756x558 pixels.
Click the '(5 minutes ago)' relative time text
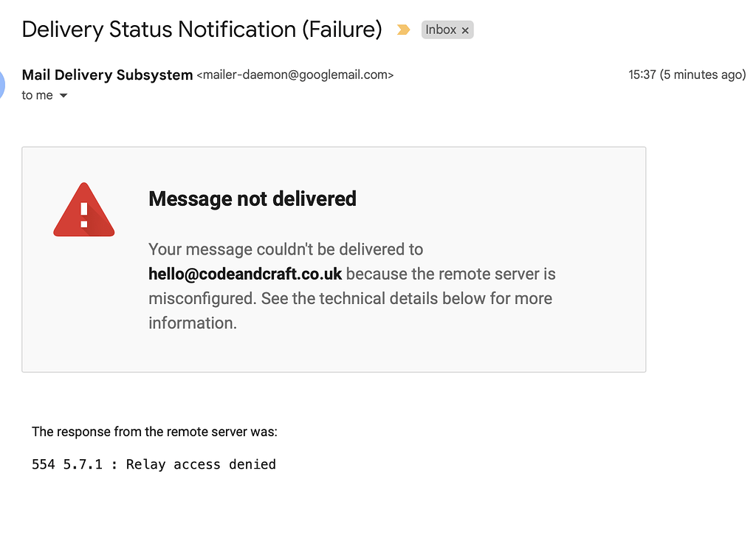[703, 75]
